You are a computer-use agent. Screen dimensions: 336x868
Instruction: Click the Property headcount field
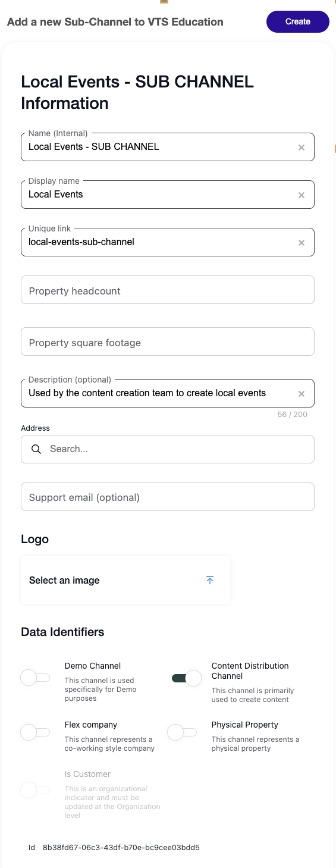(x=168, y=290)
